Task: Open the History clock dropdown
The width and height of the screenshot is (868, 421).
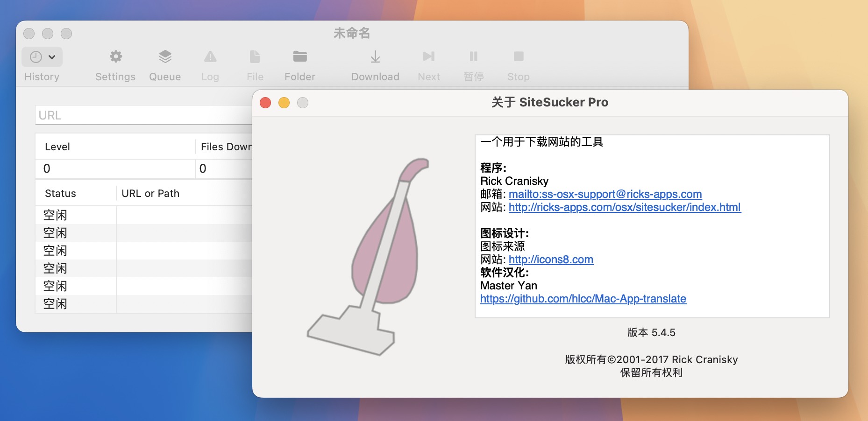Action: (x=42, y=57)
